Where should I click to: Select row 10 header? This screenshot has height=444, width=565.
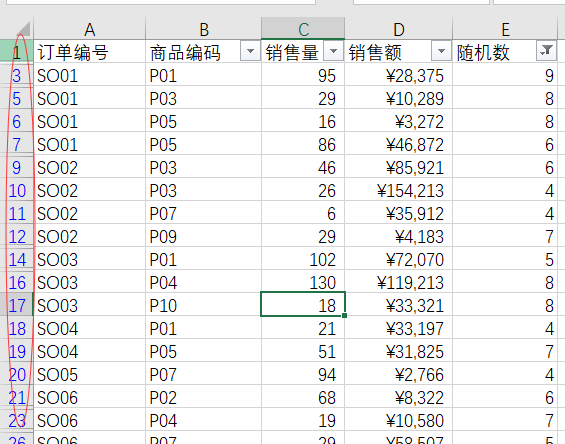pyautogui.click(x=17, y=190)
